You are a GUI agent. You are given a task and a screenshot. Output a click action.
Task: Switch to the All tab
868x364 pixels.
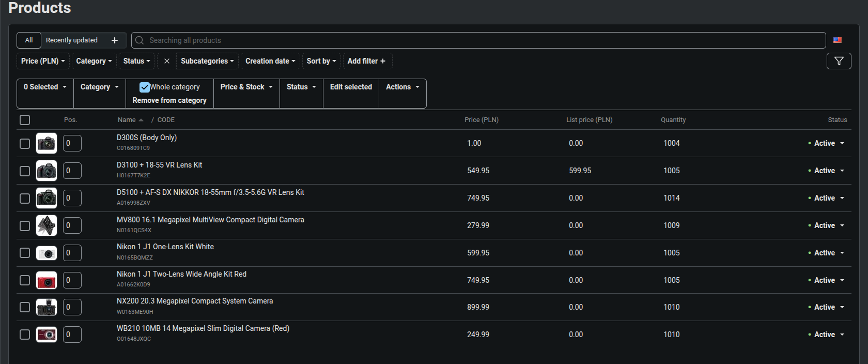click(29, 40)
